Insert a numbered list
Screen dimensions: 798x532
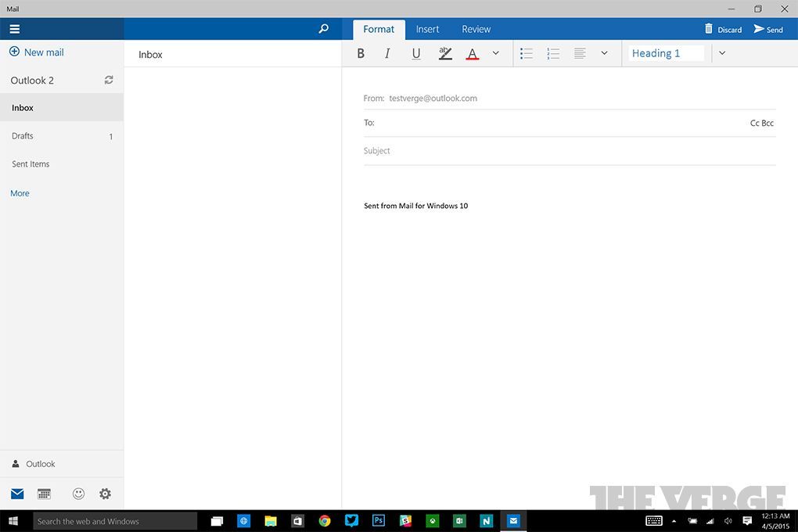coord(553,52)
